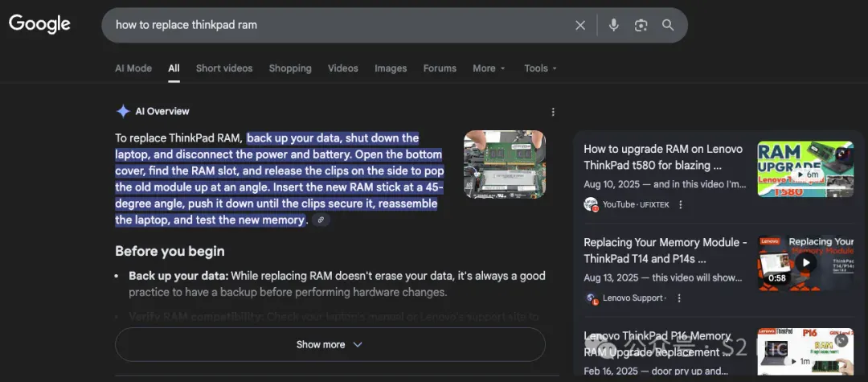Open the RAM Upgrade T580 video thumbnail
The width and height of the screenshot is (868, 382).
coord(805,169)
